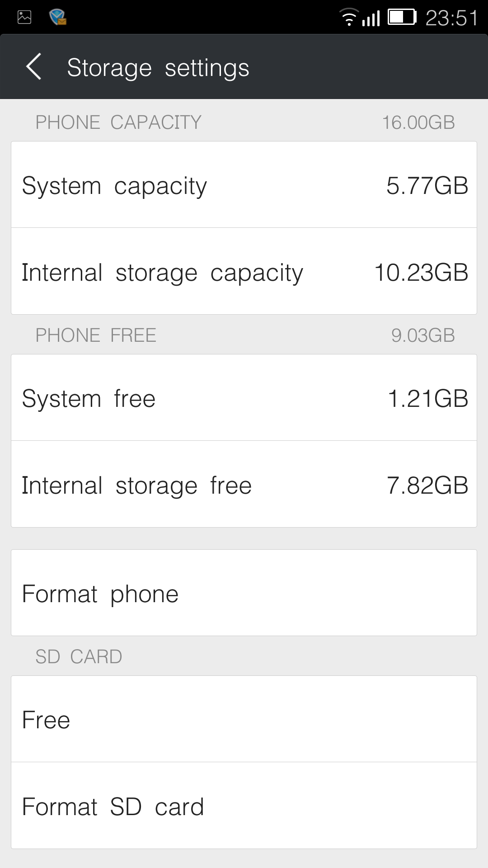The height and width of the screenshot is (868, 488).
Task: Tap Format phone option
Action: pos(244,593)
